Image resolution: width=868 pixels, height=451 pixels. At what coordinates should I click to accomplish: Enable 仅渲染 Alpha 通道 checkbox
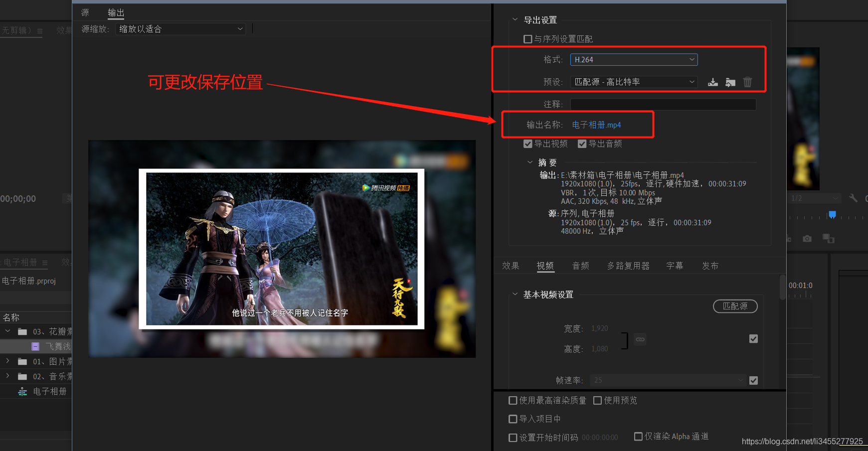pyautogui.click(x=638, y=437)
